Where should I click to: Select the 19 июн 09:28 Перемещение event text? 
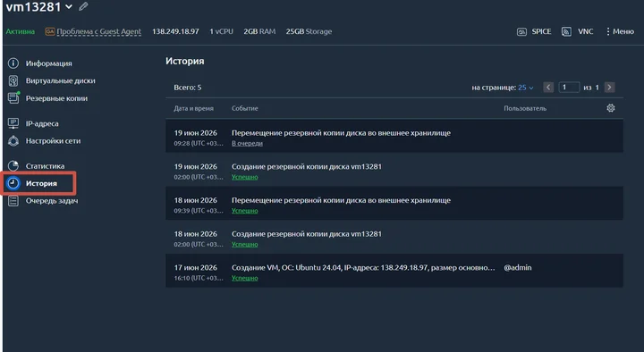point(341,133)
